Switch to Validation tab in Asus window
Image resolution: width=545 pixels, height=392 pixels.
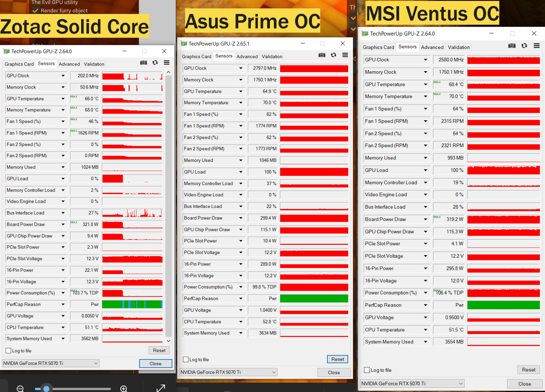(x=272, y=56)
